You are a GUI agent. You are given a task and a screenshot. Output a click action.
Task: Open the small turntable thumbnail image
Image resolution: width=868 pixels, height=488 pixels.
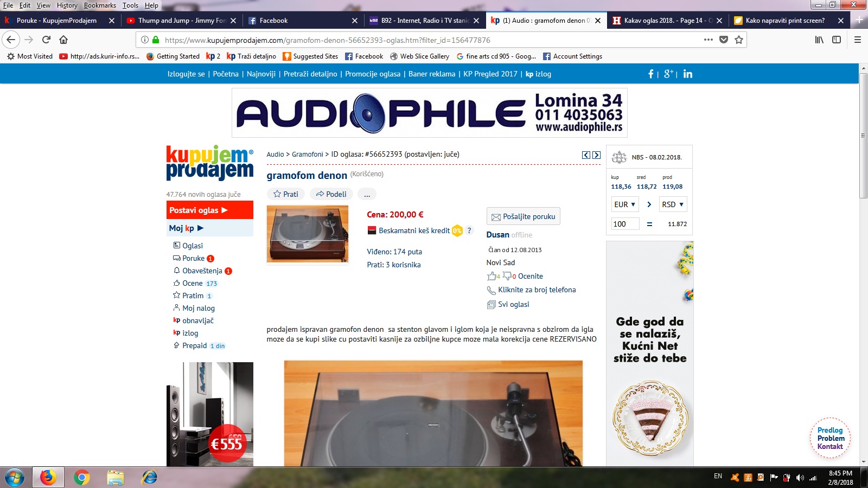(x=308, y=234)
